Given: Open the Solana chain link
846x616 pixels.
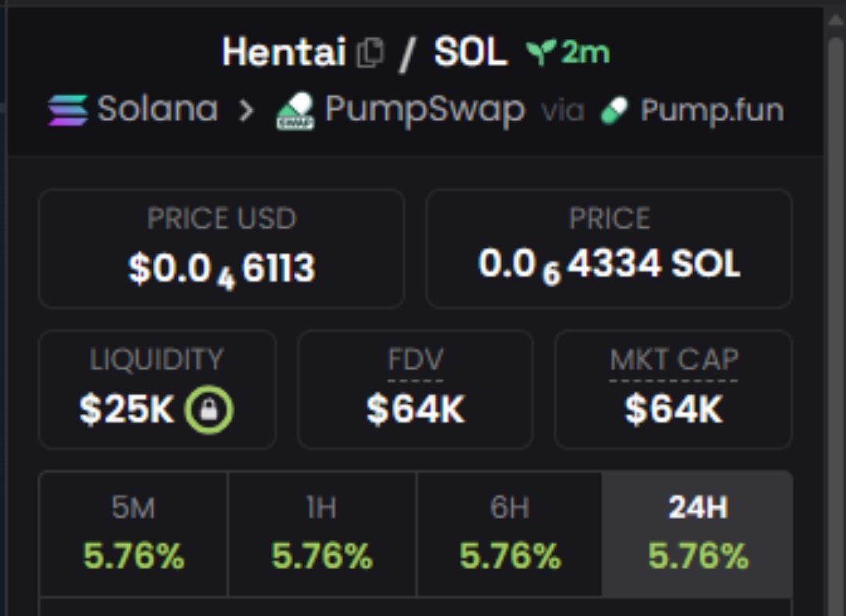Looking at the screenshot, I should (157, 110).
